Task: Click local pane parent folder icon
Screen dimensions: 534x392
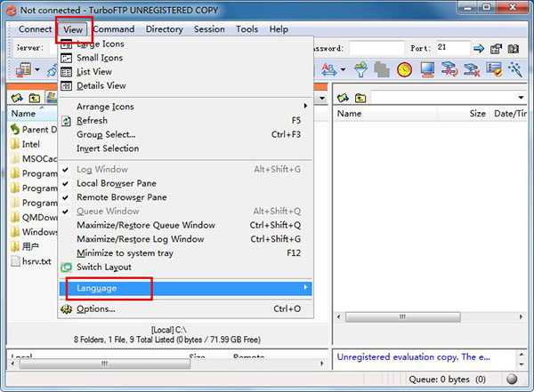Action: click(34, 99)
